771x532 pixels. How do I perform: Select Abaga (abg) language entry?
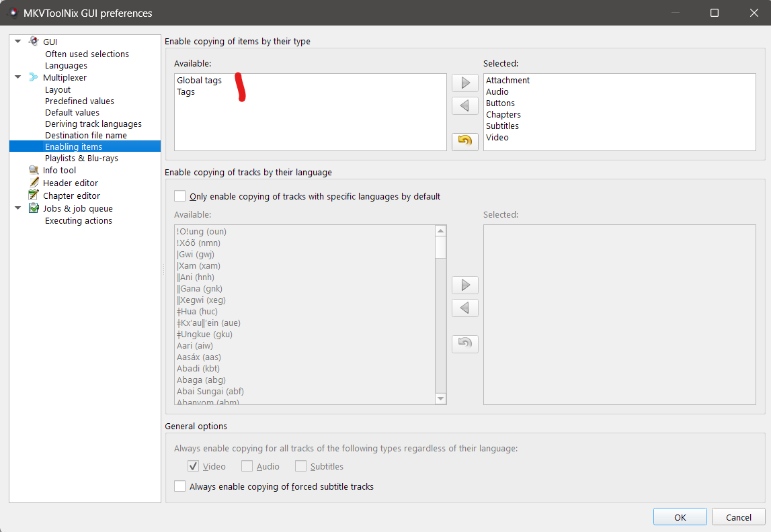(201, 380)
